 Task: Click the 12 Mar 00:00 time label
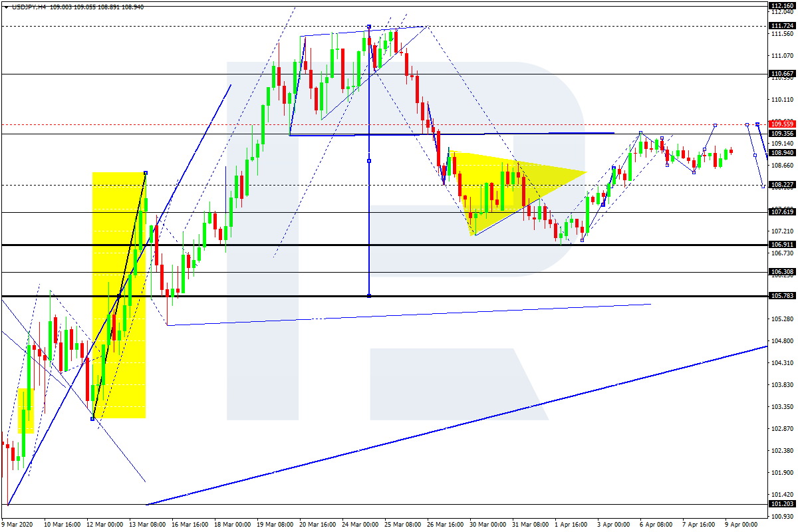tap(105, 525)
